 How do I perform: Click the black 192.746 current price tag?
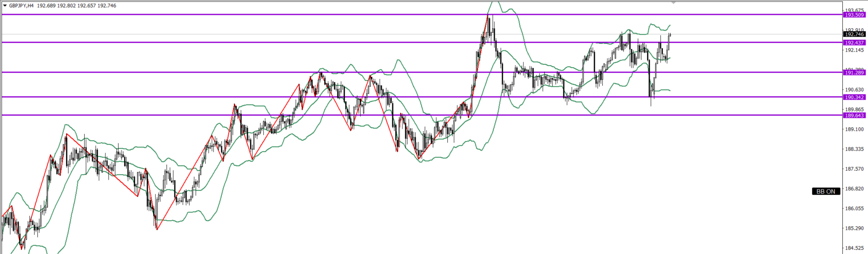(x=854, y=34)
